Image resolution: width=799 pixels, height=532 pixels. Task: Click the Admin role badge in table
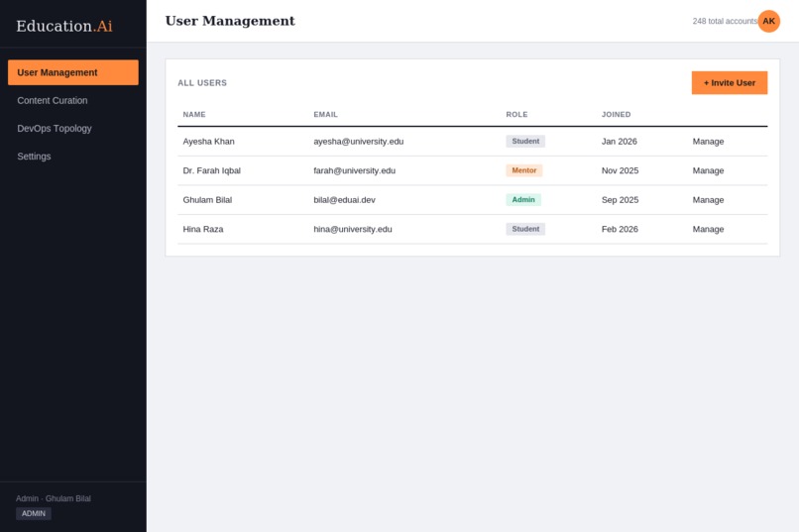click(x=523, y=199)
